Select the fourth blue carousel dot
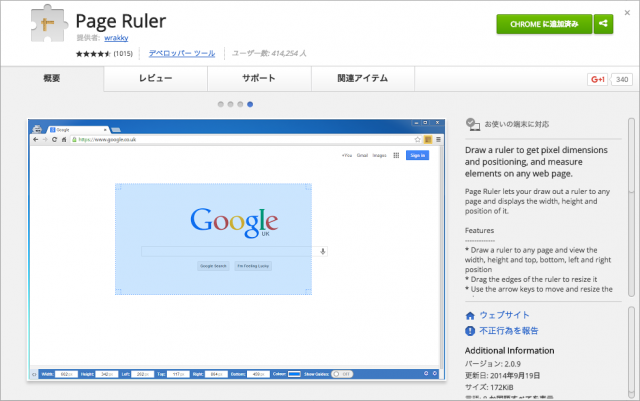Image resolution: width=640 pixels, height=401 pixels. [250, 103]
